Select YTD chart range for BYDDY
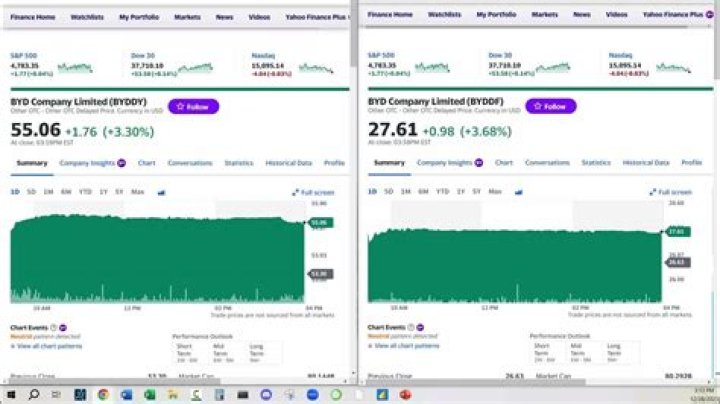This screenshot has height=404, width=720. click(x=85, y=192)
